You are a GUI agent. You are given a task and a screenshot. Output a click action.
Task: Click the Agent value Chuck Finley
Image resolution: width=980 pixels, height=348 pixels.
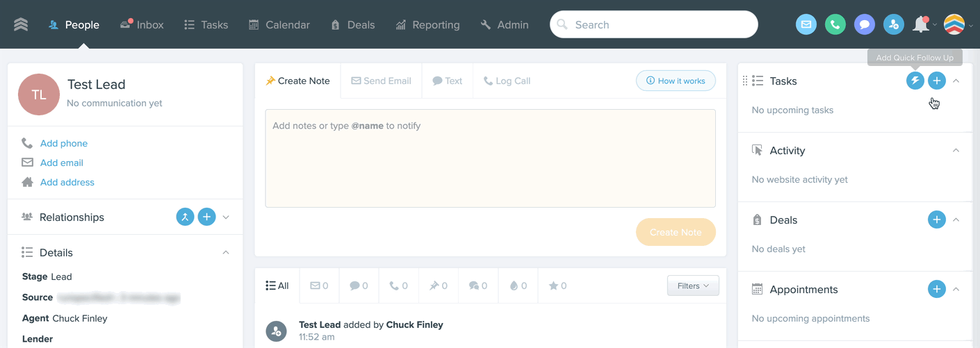tap(80, 318)
